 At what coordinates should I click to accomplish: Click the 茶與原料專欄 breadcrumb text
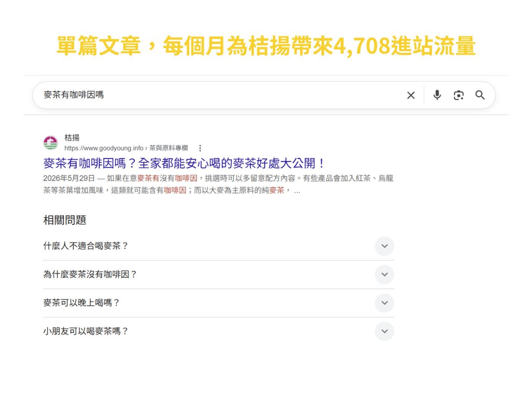[168, 148]
